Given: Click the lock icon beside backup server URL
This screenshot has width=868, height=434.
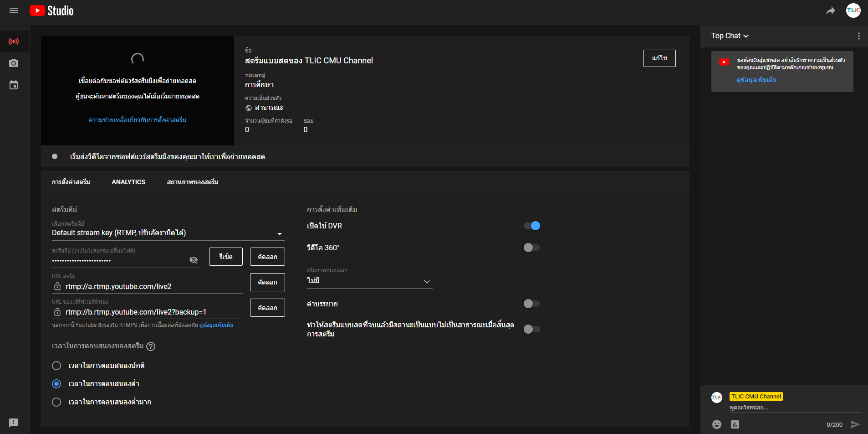Looking at the screenshot, I should [57, 312].
